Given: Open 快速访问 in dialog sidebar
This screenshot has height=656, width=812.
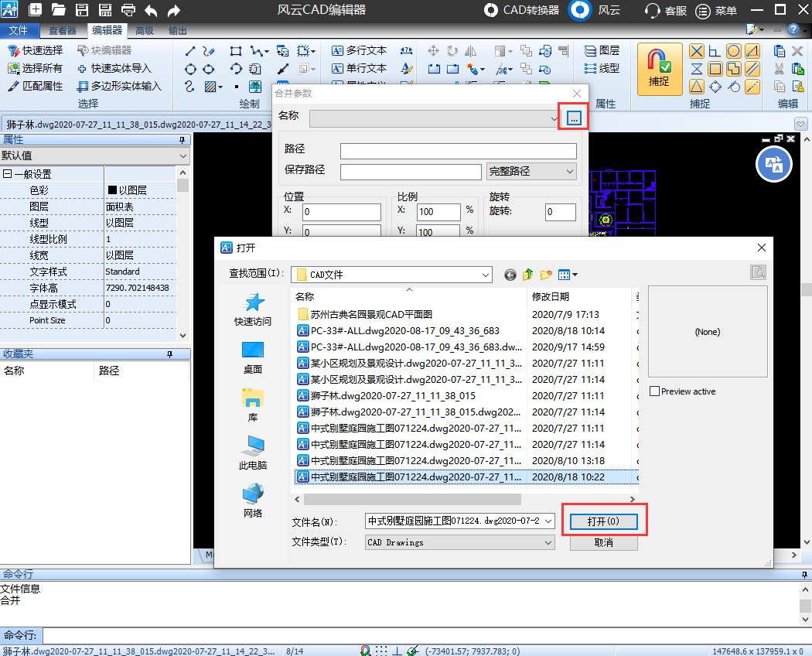Looking at the screenshot, I should click(x=253, y=309).
